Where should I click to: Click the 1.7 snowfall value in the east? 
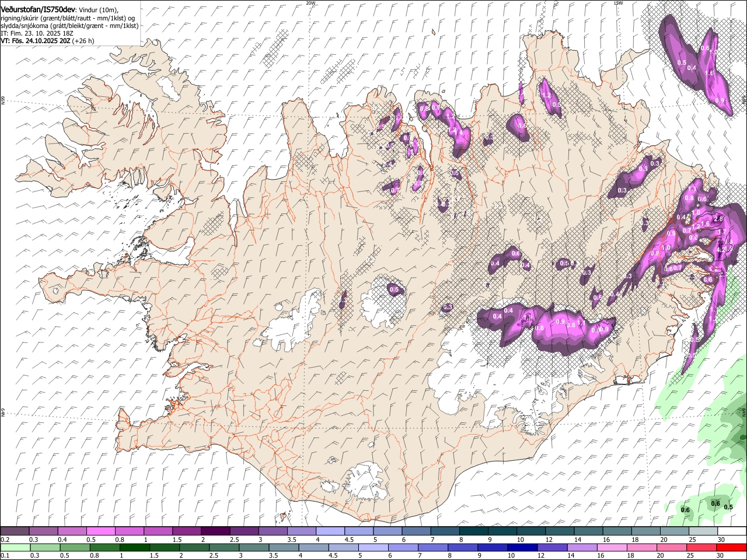point(722,232)
